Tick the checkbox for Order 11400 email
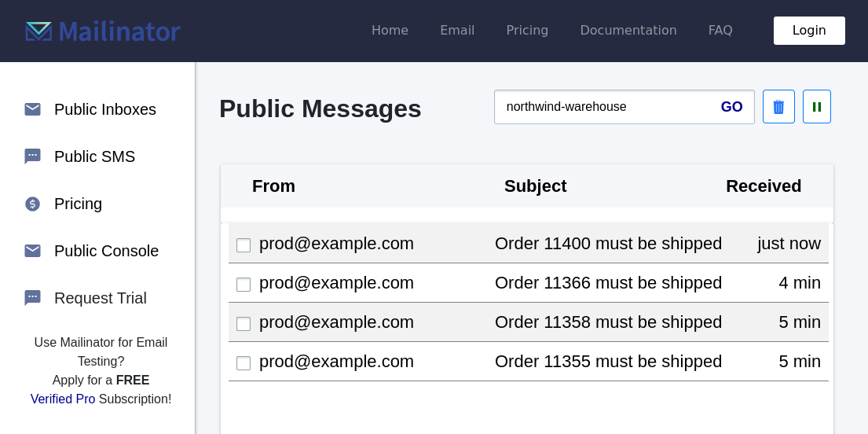Image resolution: width=868 pixels, height=434 pixels. [x=244, y=245]
